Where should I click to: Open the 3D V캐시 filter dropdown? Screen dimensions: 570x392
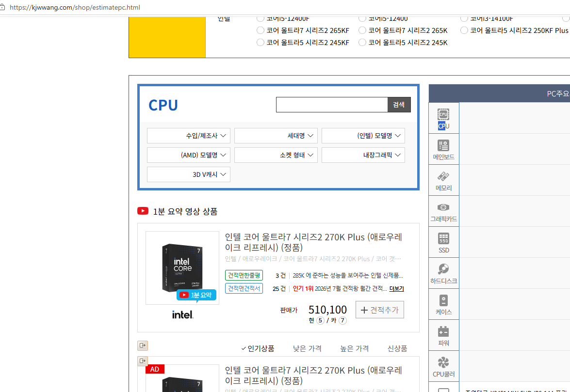click(189, 174)
